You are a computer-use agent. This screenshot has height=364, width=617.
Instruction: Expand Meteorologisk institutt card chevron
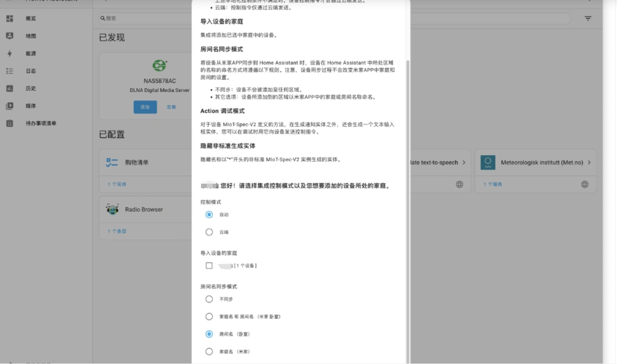(x=589, y=163)
